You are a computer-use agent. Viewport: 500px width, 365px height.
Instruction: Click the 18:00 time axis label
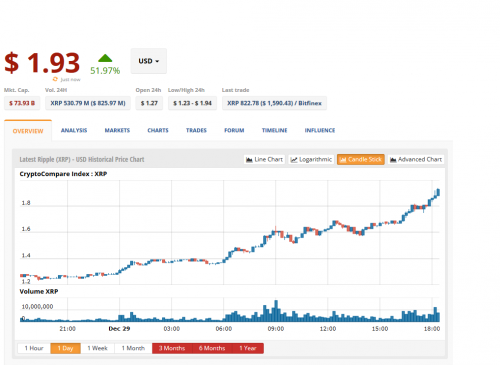[x=432, y=329]
